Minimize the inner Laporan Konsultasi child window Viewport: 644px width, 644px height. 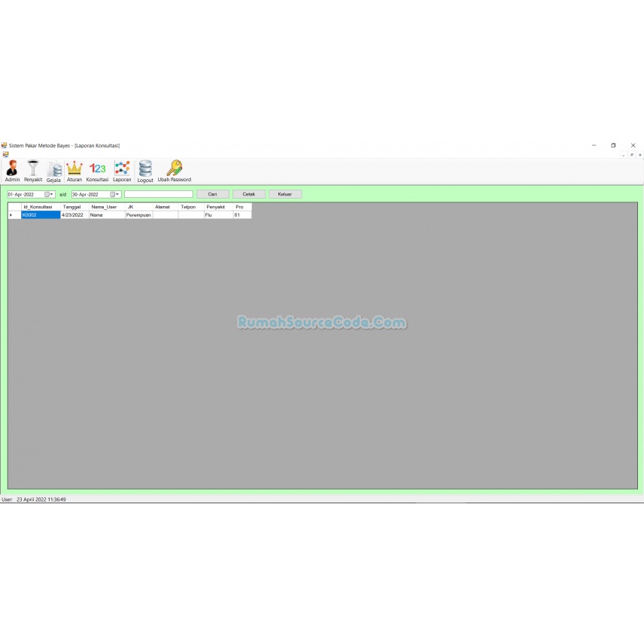(624, 155)
